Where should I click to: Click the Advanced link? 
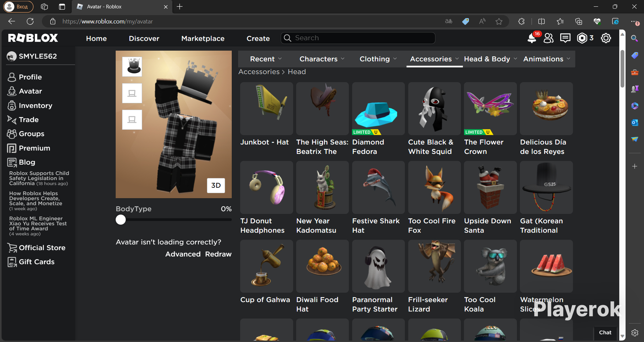coord(183,254)
